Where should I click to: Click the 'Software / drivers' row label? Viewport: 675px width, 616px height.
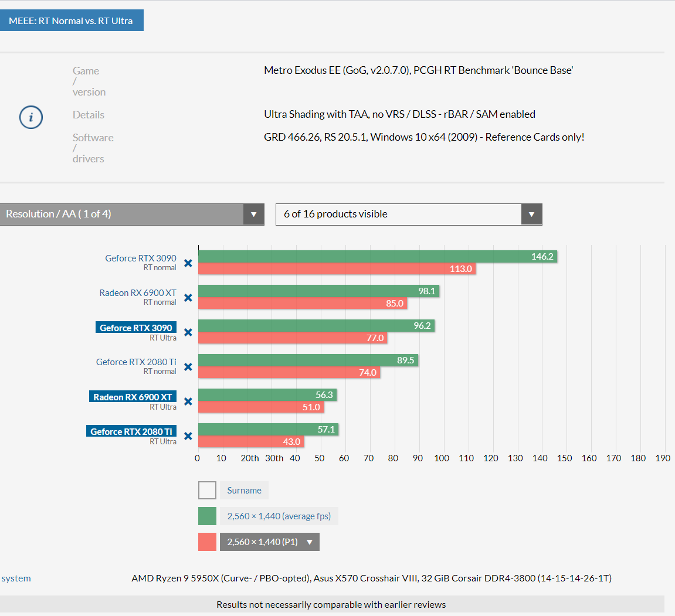point(93,148)
